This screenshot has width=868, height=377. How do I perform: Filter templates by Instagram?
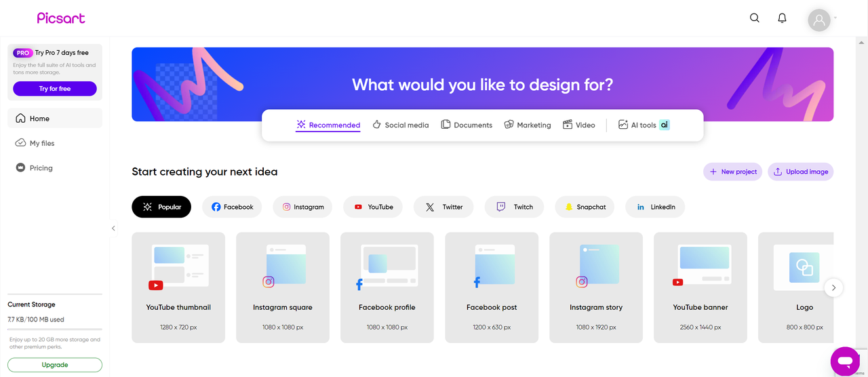coord(302,207)
